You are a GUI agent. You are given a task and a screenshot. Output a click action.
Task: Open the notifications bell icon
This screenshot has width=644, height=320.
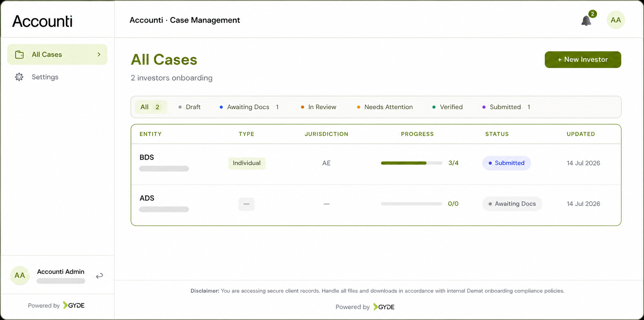pos(586,21)
